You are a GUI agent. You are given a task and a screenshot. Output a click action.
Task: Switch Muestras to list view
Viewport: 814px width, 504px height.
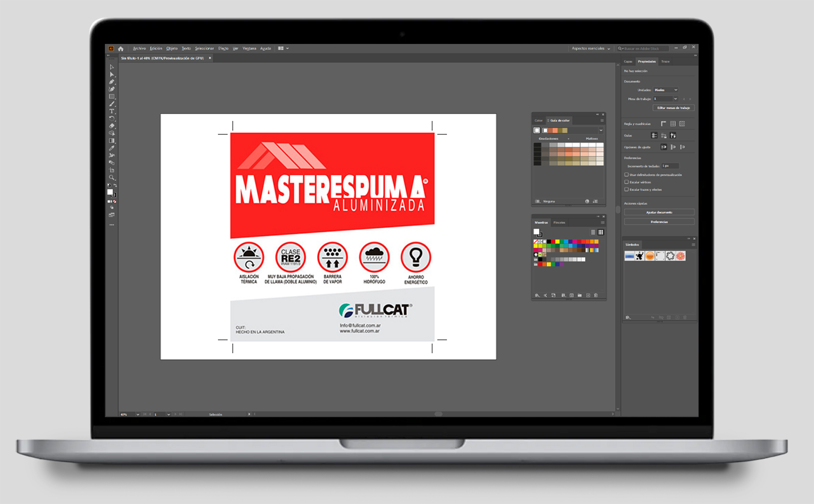point(593,232)
